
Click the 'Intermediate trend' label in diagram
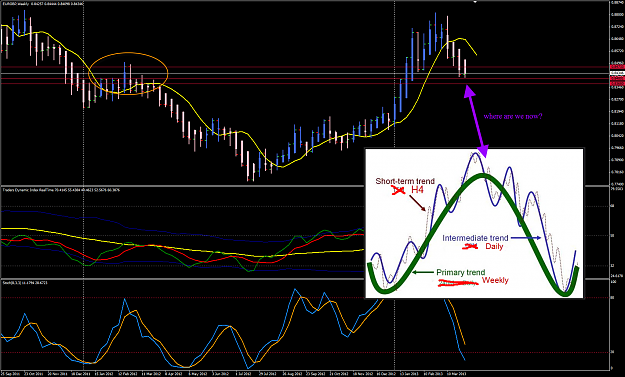[x=475, y=238]
